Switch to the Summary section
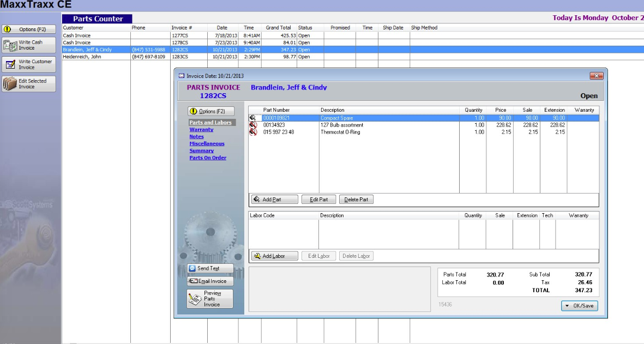 [201, 150]
